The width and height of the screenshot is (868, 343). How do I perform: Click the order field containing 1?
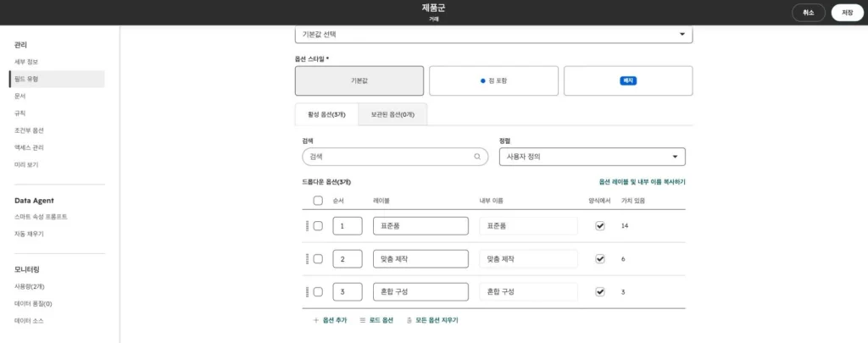click(348, 226)
